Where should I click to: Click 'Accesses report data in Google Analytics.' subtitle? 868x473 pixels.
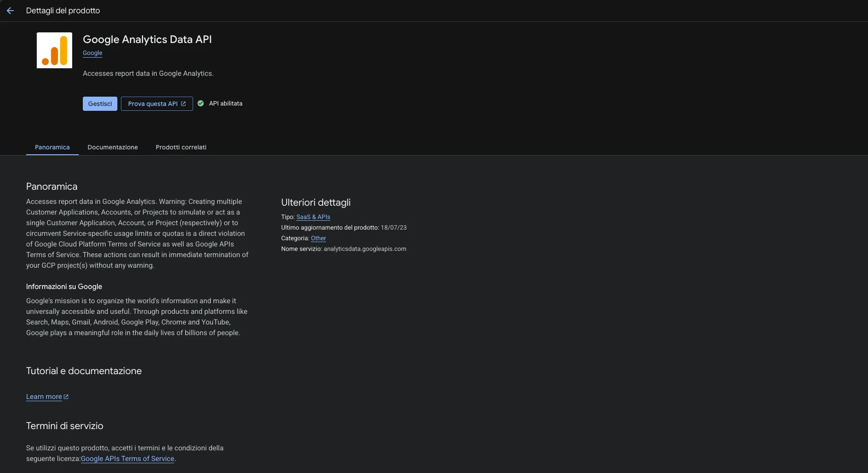click(x=148, y=74)
